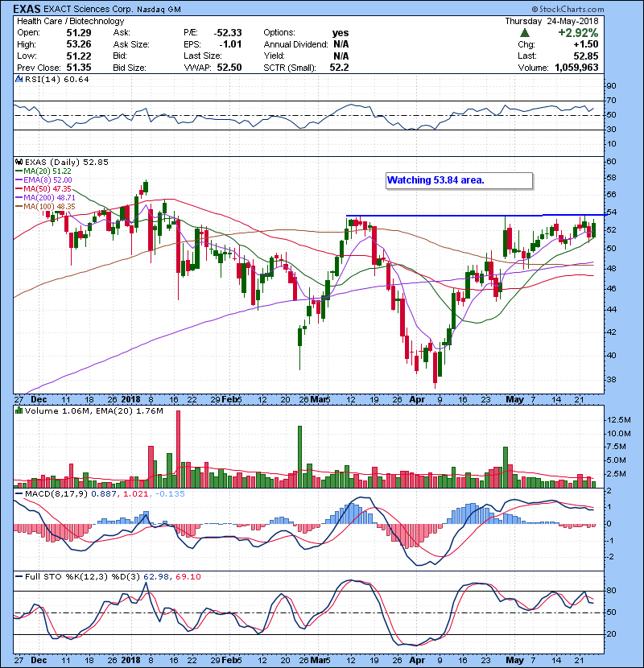Viewport: 644px width, 668px height.
Task: Click the EMA(8) 52.00 legend entry
Action: tap(44, 179)
